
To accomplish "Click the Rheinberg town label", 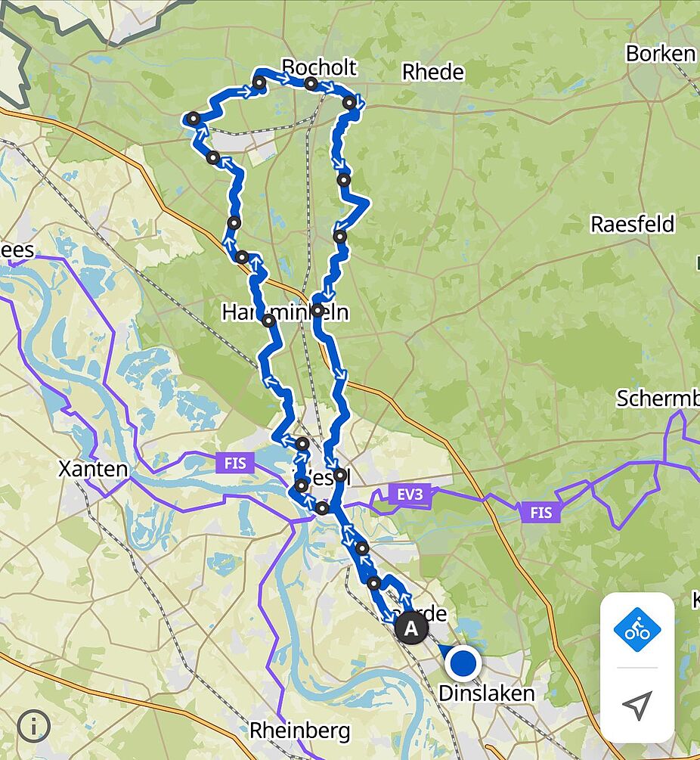I will pyautogui.click(x=299, y=730).
